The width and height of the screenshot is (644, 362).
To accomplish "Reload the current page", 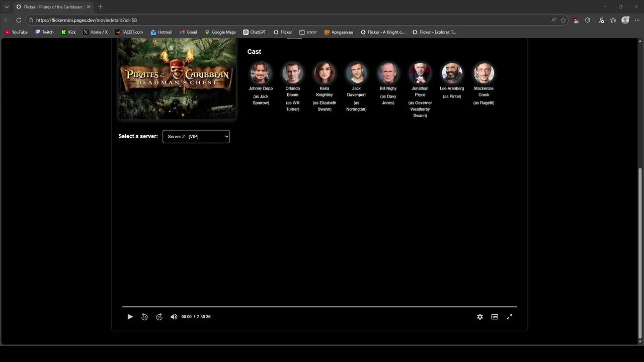I will tap(19, 20).
